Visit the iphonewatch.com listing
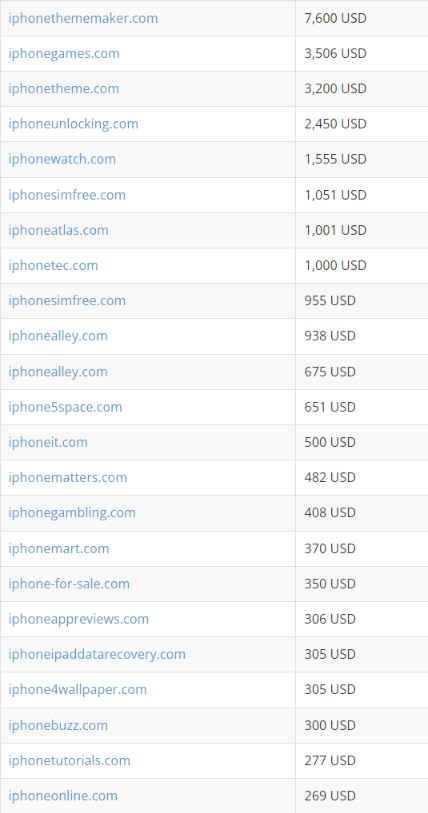428x813 pixels. pos(62,159)
